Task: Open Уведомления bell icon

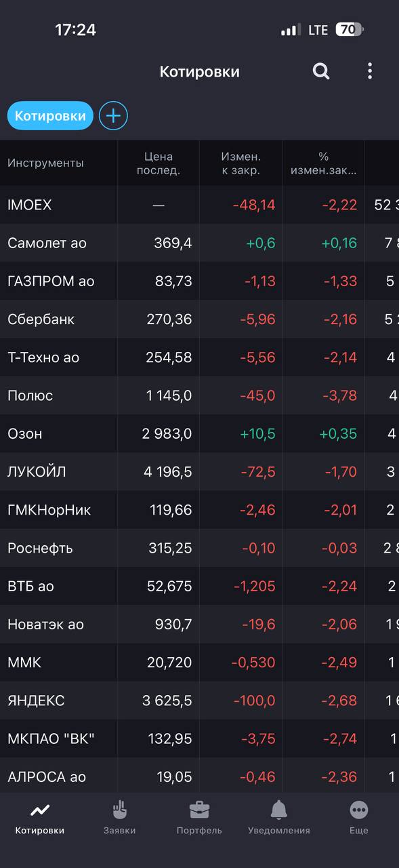Action: click(x=279, y=810)
